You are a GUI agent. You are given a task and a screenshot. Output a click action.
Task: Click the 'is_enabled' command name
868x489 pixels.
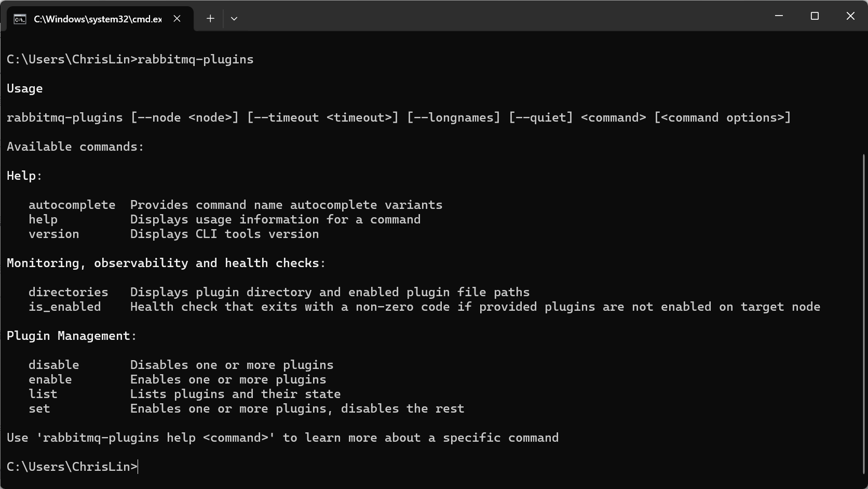[64, 307]
